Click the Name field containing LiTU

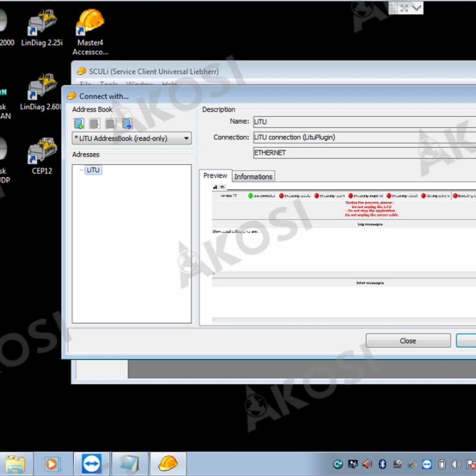tap(364, 122)
